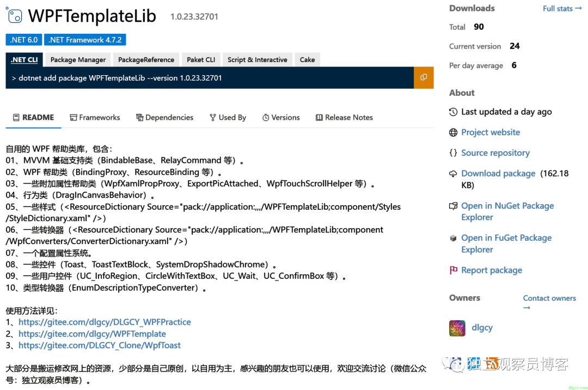The width and height of the screenshot is (588, 390).
Task: Open the DLGCY_Clone/WpfToast gitee link
Action: 100,345
